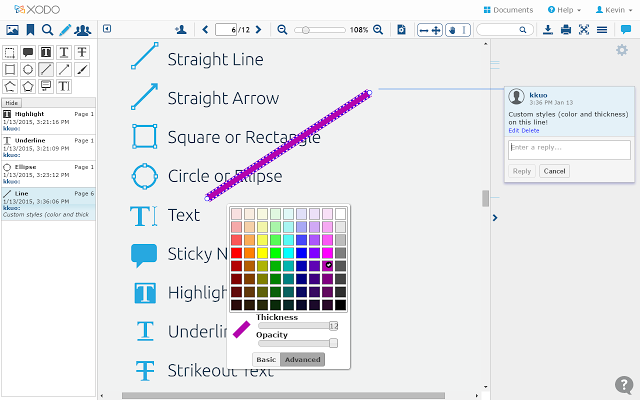This screenshot has width=640, height=400.
Task: Select the straight arrow tool
Action: pos(64,69)
